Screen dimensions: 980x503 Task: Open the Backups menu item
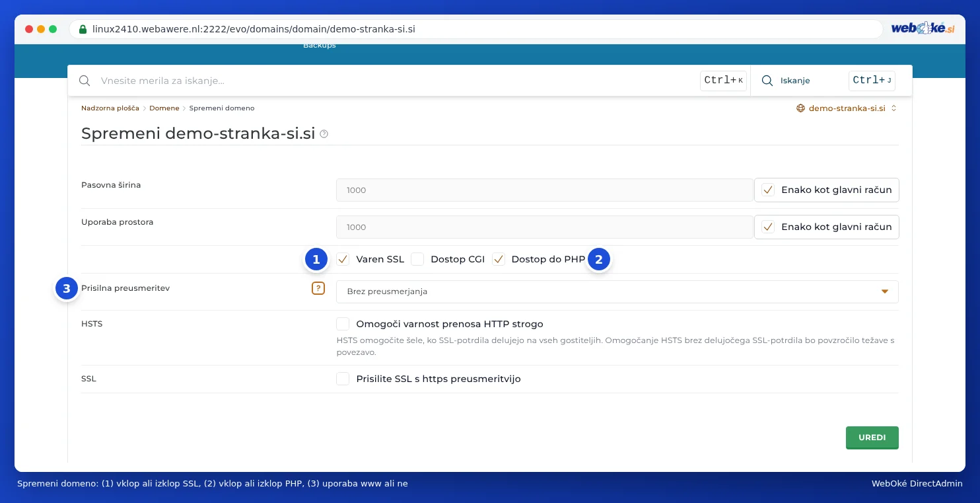coord(320,45)
